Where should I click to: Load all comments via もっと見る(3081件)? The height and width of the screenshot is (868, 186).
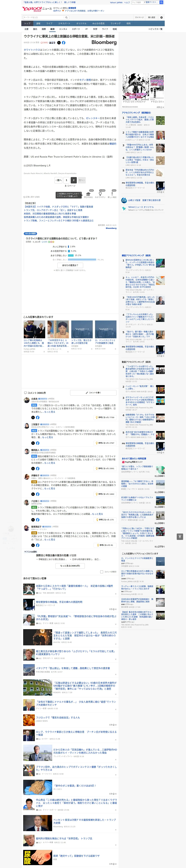[70, 566]
